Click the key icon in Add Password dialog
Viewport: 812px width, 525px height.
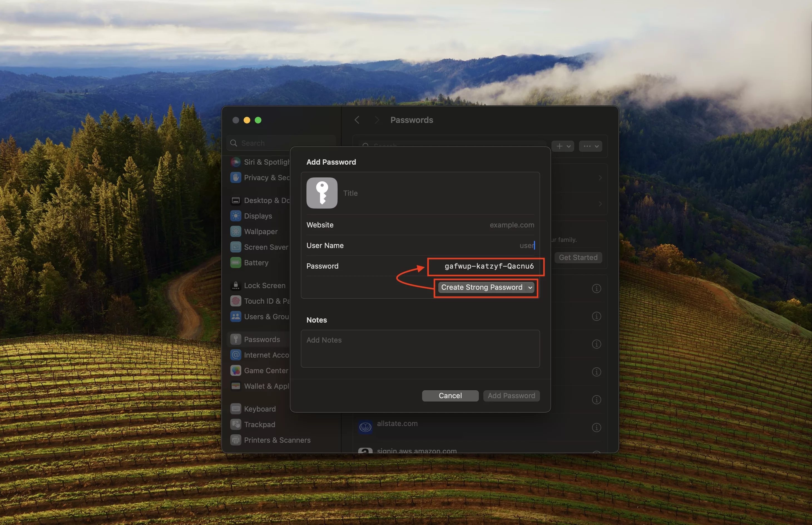[x=321, y=193]
